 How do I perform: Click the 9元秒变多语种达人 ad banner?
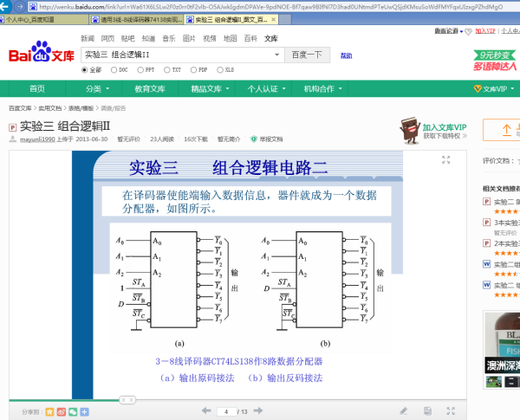point(495,61)
